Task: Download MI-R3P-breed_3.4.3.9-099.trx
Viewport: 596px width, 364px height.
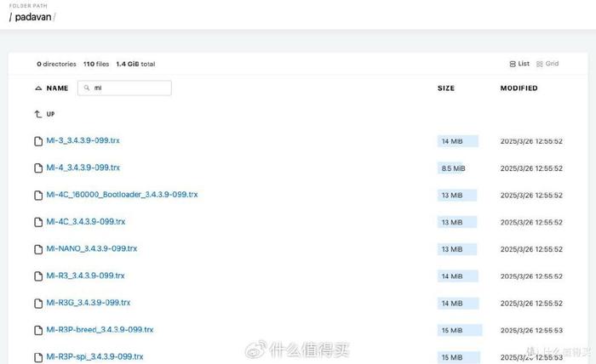Action: (100, 329)
